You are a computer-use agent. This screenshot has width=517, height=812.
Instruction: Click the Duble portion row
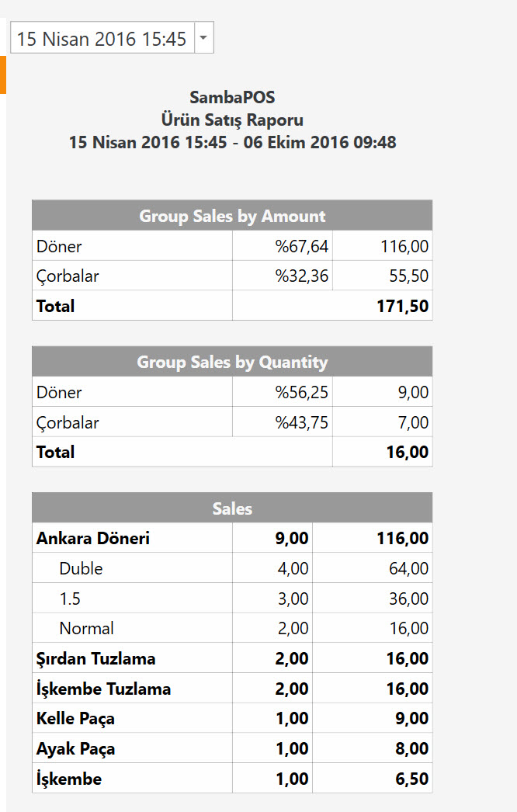(x=81, y=568)
